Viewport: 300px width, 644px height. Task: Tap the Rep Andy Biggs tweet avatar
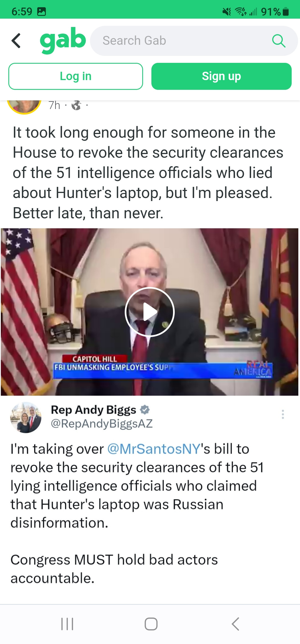click(26, 417)
